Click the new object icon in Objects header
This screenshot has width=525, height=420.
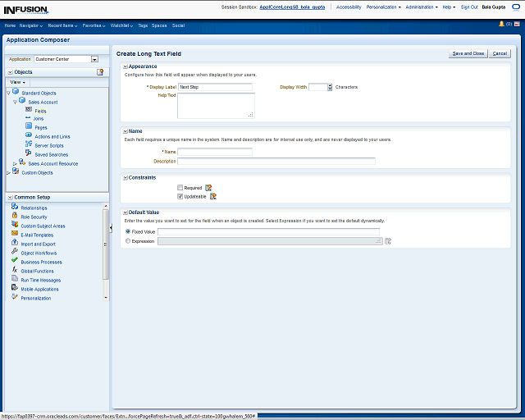100,72
